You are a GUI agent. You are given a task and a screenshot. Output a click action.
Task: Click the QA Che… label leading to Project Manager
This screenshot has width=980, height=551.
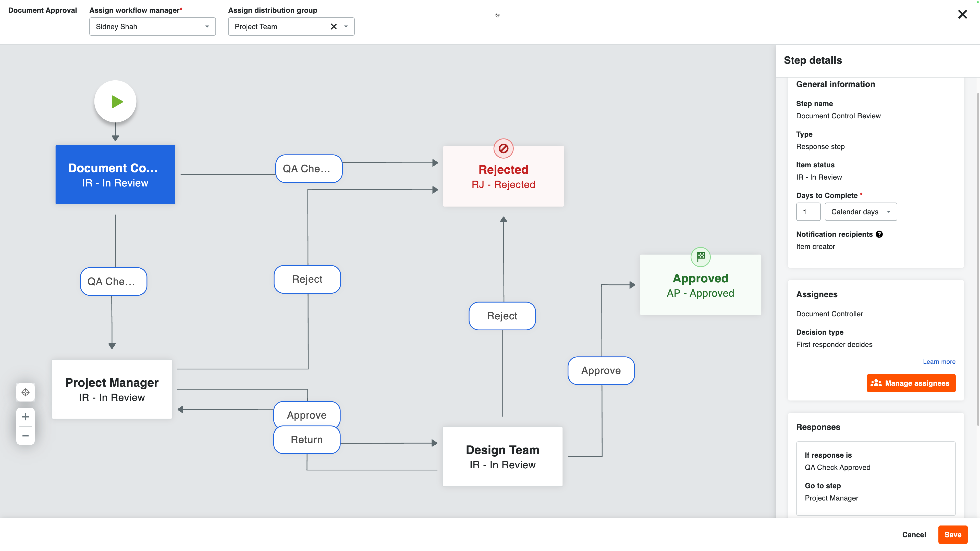tap(113, 281)
